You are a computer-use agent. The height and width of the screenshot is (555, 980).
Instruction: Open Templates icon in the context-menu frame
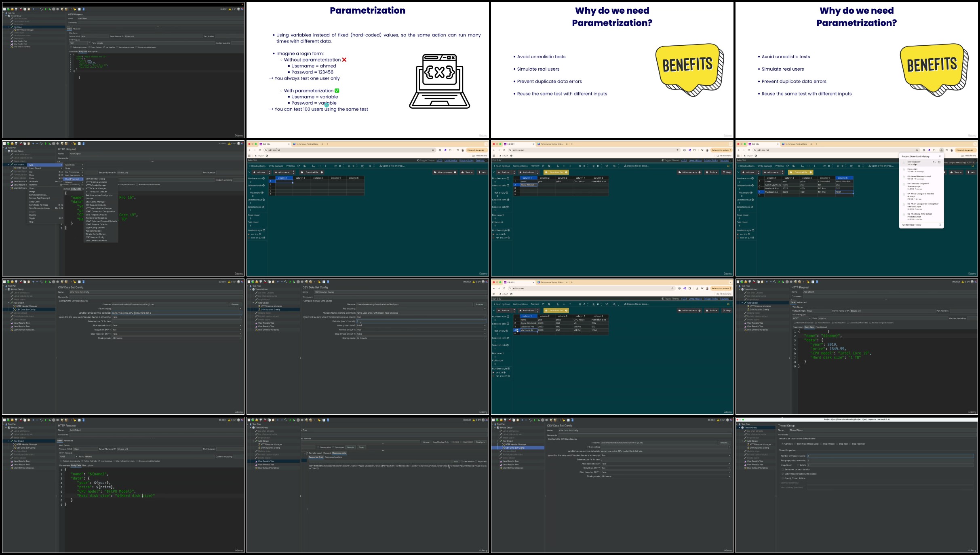[8, 143]
